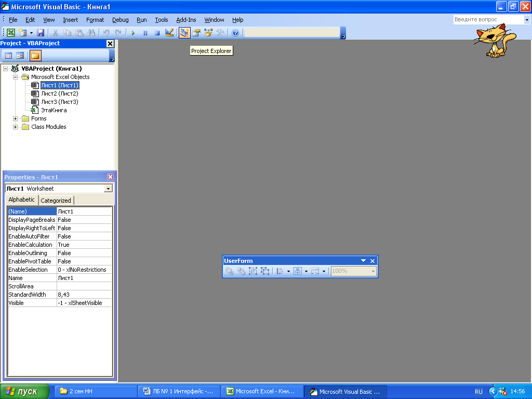Click the Reset stop square icon
Viewport: 532px width, 399px height.
[157, 33]
